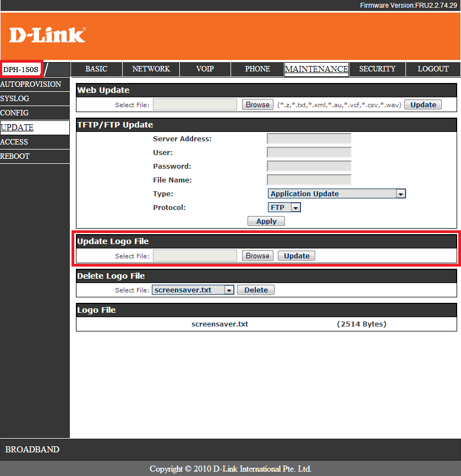Click LOGOUT in the top navigation
This screenshot has width=461, height=476.
pos(433,69)
